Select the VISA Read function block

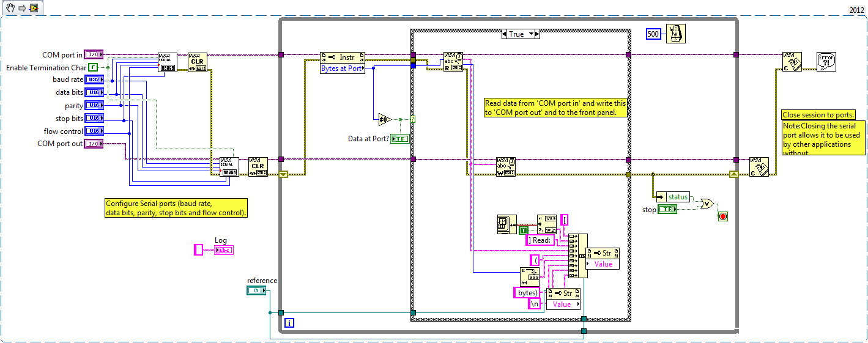pos(453,62)
